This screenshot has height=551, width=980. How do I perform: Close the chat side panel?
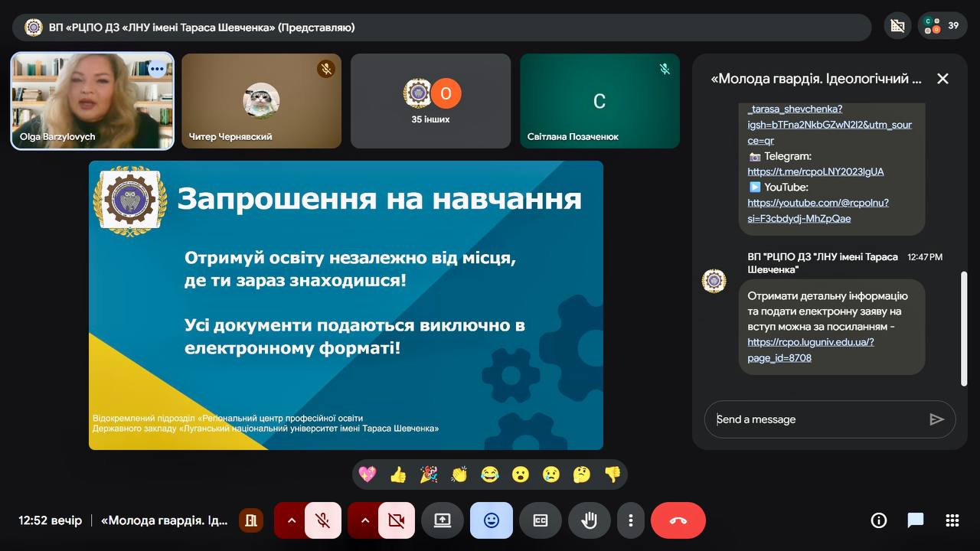(x=942, y=79)
